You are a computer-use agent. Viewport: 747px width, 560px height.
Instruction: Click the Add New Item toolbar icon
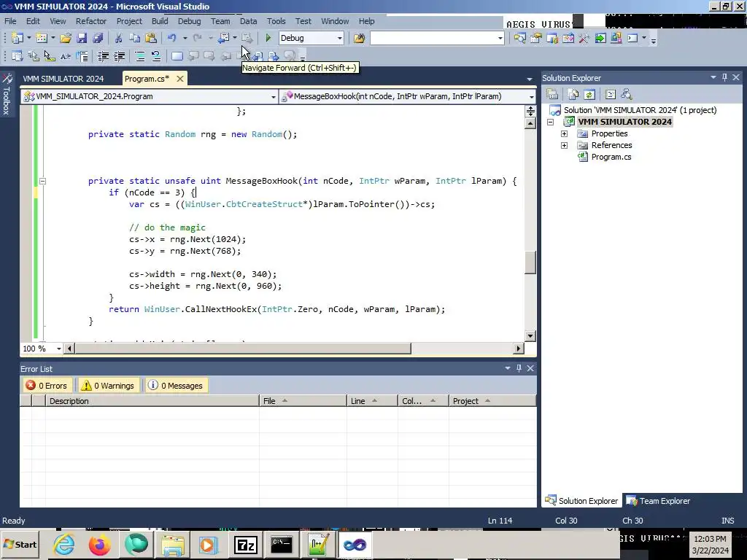click(42, 38)
